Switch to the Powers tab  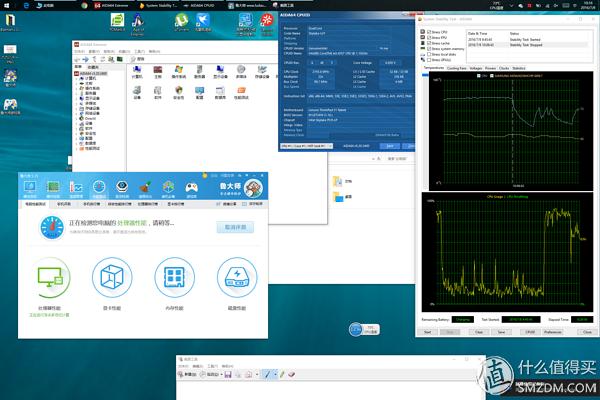(491, 68)
